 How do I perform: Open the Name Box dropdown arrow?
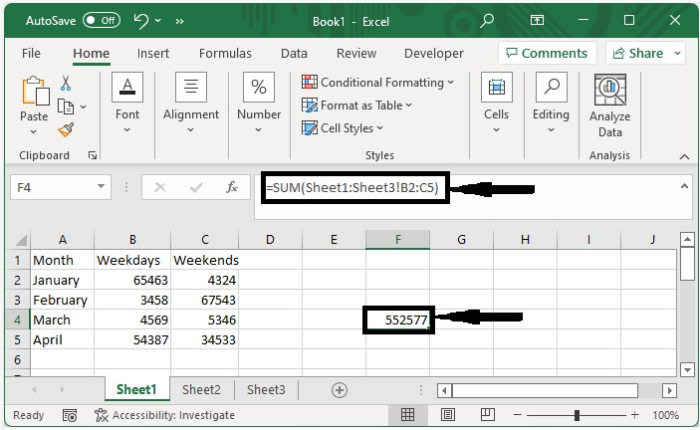[x=101, y=187]
